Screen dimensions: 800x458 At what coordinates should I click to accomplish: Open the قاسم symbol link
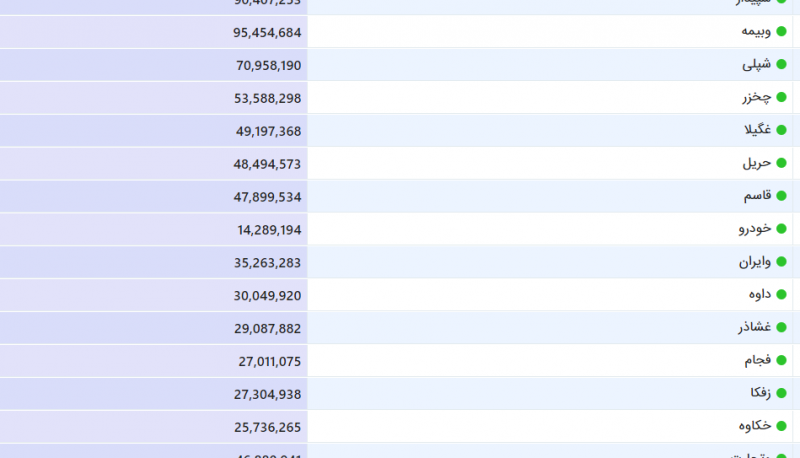[x=755, y=196]
